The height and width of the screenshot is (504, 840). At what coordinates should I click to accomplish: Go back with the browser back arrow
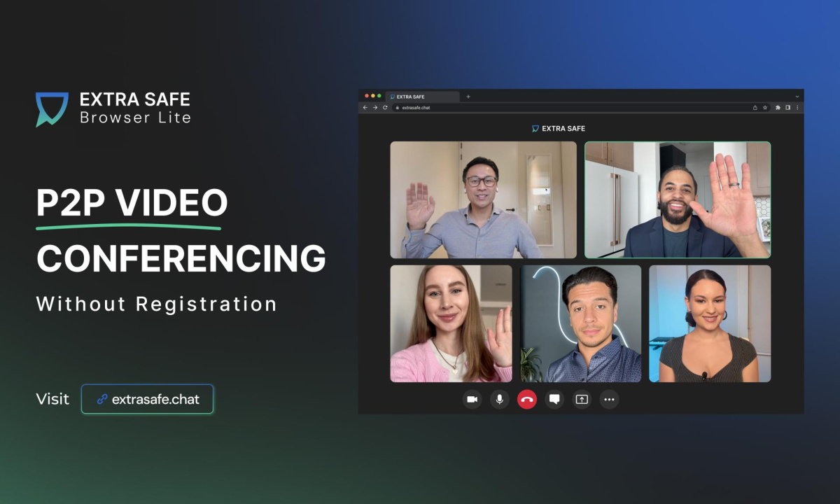[365, 107]
